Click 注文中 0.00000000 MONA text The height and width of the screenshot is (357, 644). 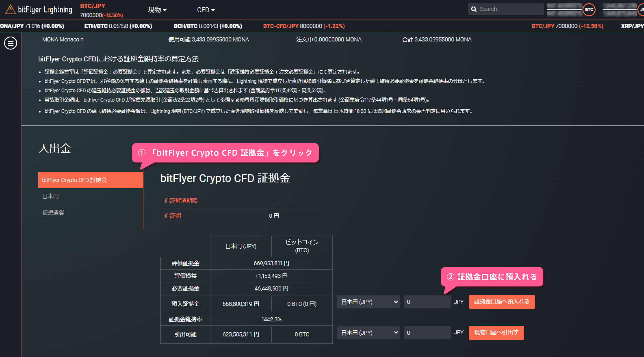click(329, 40)
